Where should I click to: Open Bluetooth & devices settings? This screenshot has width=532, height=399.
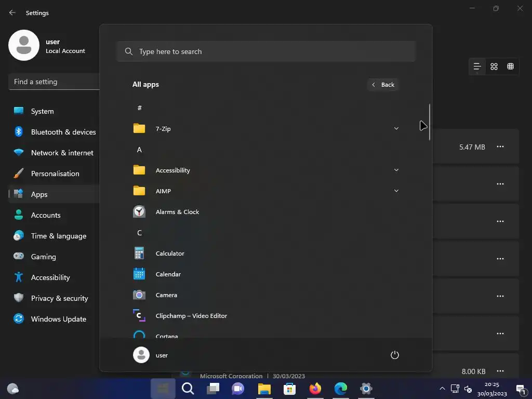(x=54, y=132)
